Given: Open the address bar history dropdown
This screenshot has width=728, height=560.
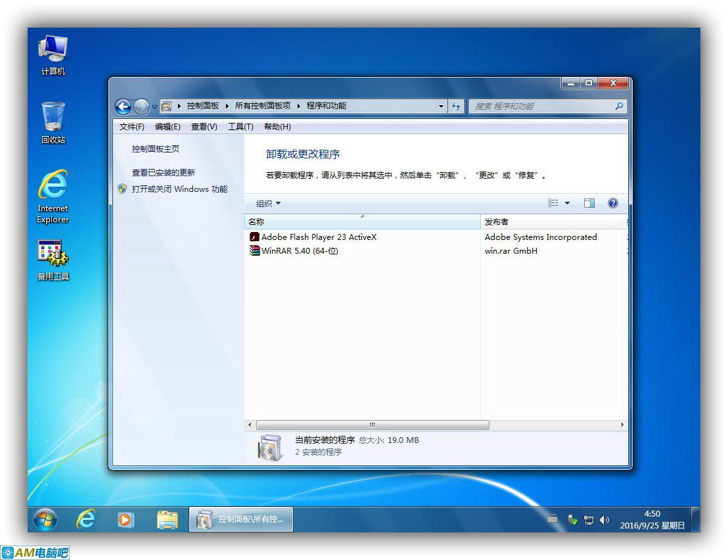Looking at the screenshot, I should tap(441, 106).
